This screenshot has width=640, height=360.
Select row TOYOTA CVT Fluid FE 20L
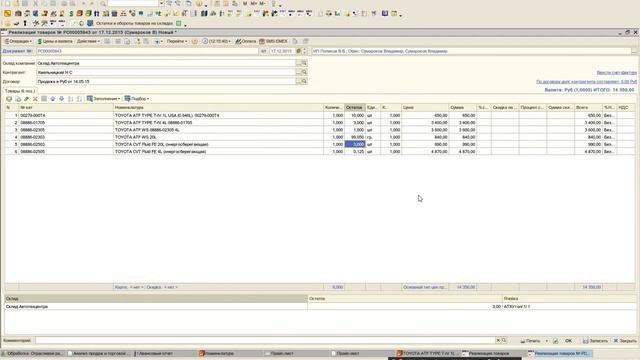[x=320, y=144]
